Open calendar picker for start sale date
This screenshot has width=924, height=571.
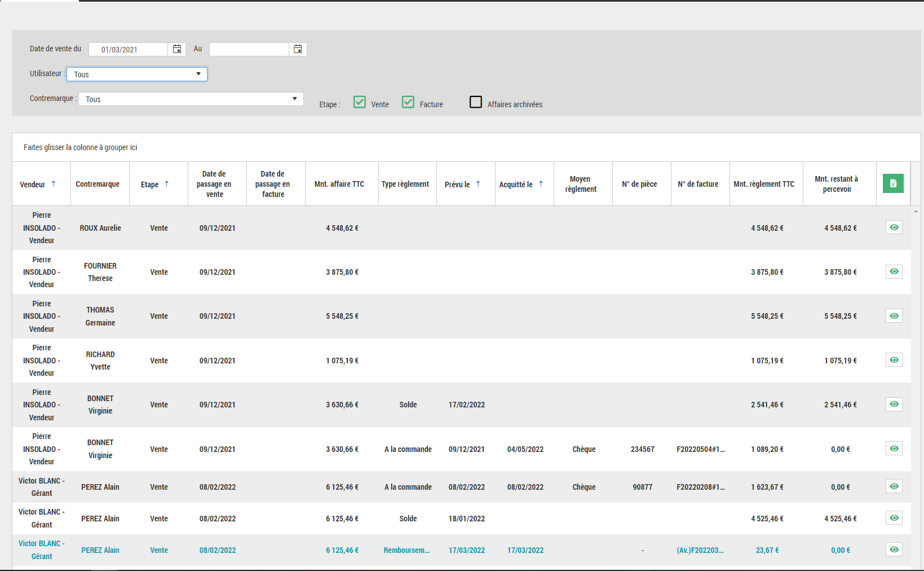point(176,49)
